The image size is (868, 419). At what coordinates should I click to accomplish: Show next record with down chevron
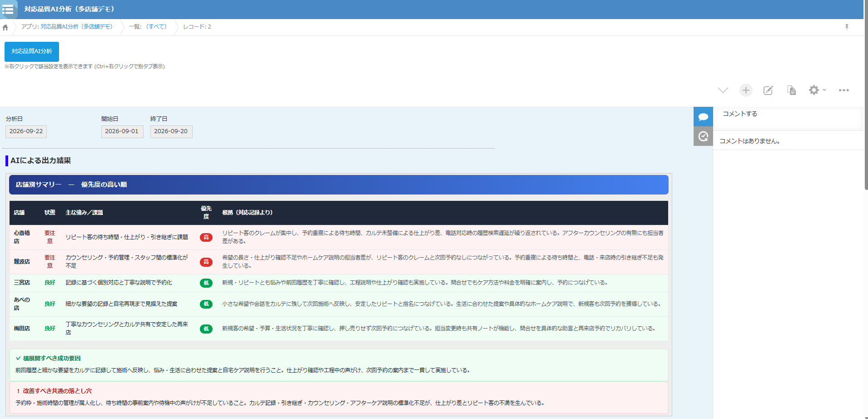723,90
